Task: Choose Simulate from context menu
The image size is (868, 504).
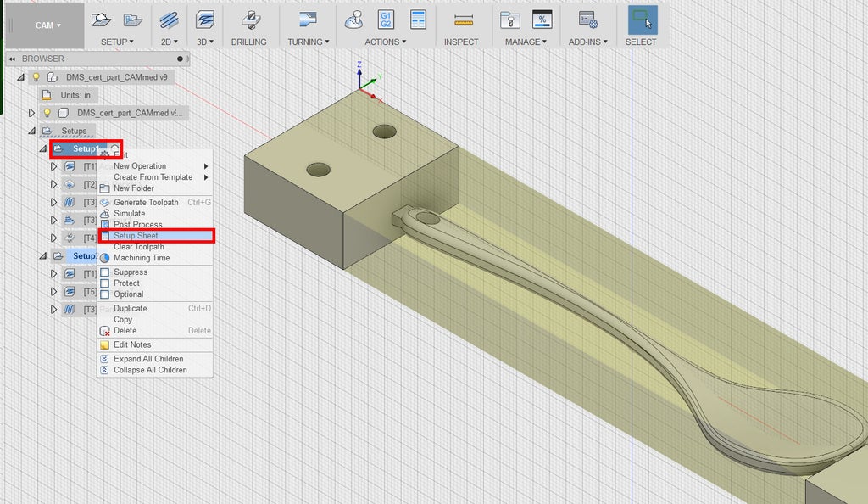Action: [155, 214]
